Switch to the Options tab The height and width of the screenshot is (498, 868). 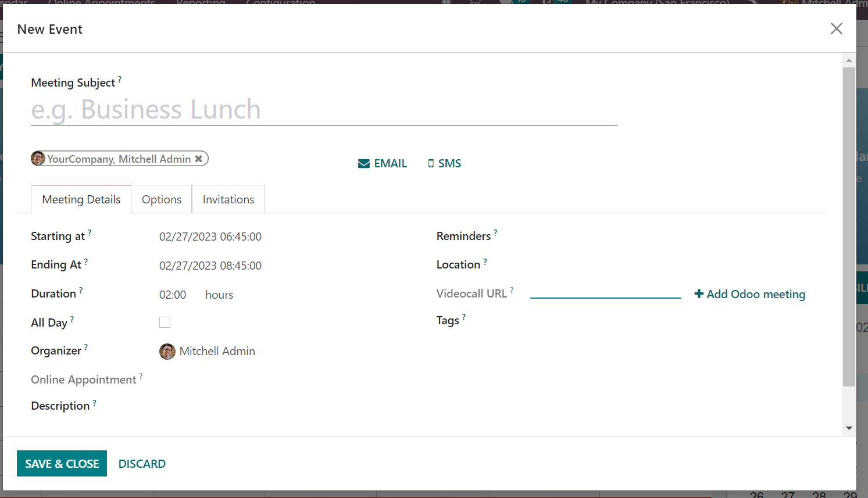coord(162,199)
